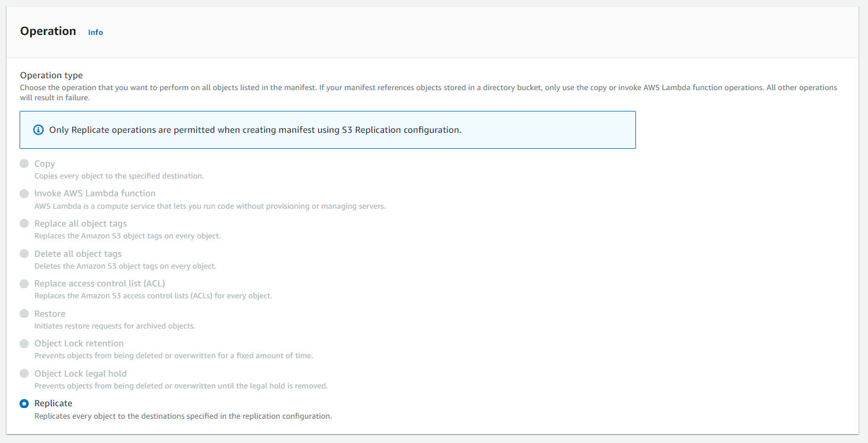This screenshot has width=868, height=443.
Task: Pick the Delete all object tags radio
Action: [x=24, y=254]
